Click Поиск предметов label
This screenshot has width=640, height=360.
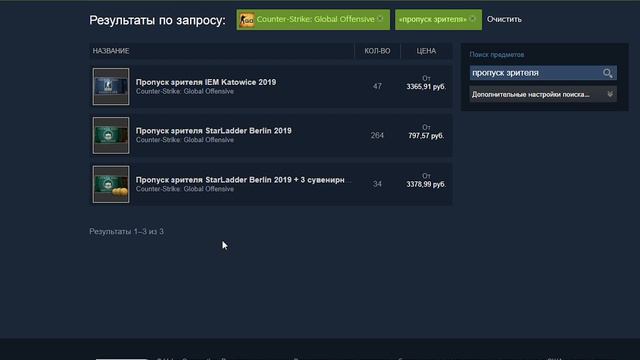point(496,54)
